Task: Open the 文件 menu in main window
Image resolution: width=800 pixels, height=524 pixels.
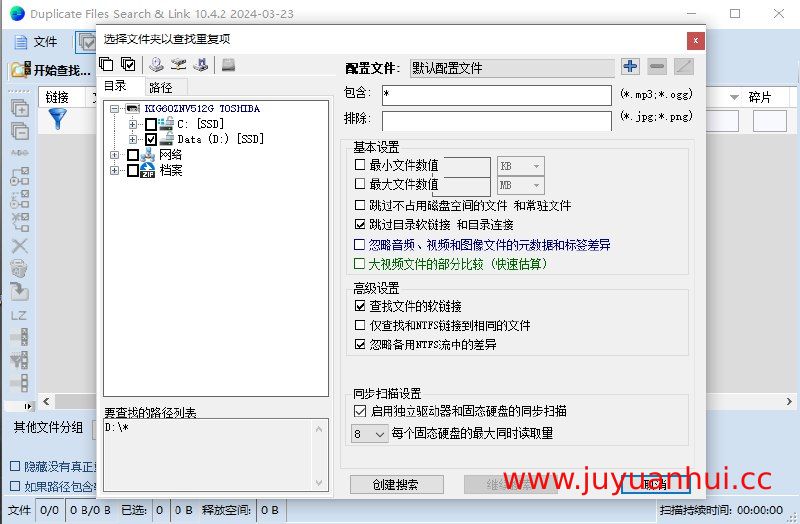Action: pyautogui.click(x=36, y=42)
